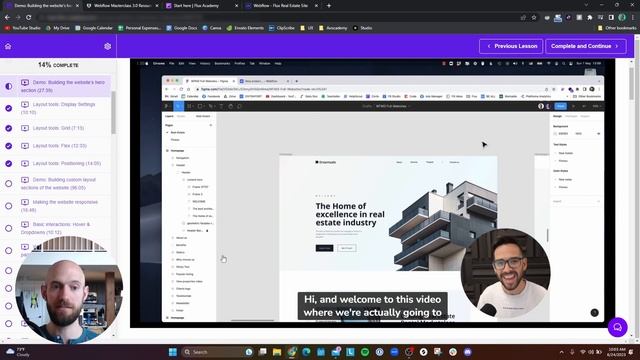The image size is (640, 360).
Task: Open lesson Basic interactions: Hover & Dropdowns
Action: click(x=56, y=228)
